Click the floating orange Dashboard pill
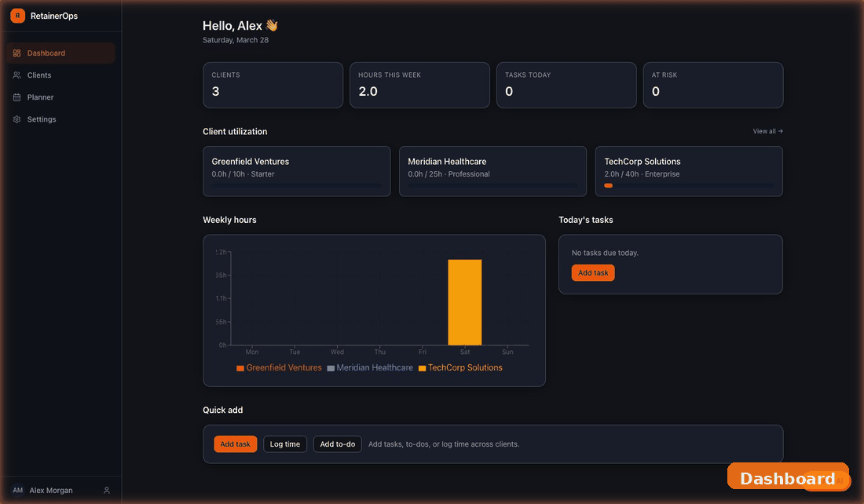The height and width of the screenshot is (504, 864). point(788,477)
